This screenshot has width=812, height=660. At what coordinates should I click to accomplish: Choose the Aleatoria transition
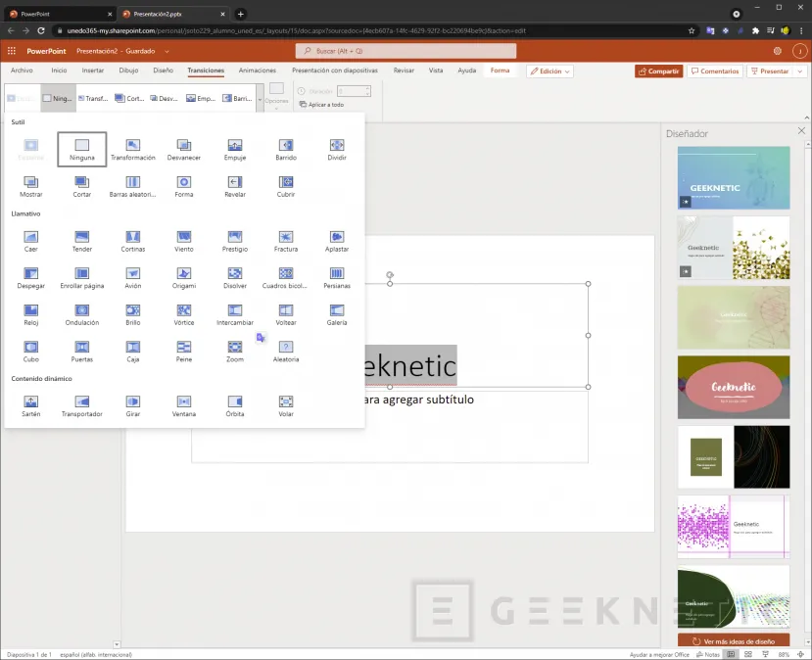click(x=286, y=352)
